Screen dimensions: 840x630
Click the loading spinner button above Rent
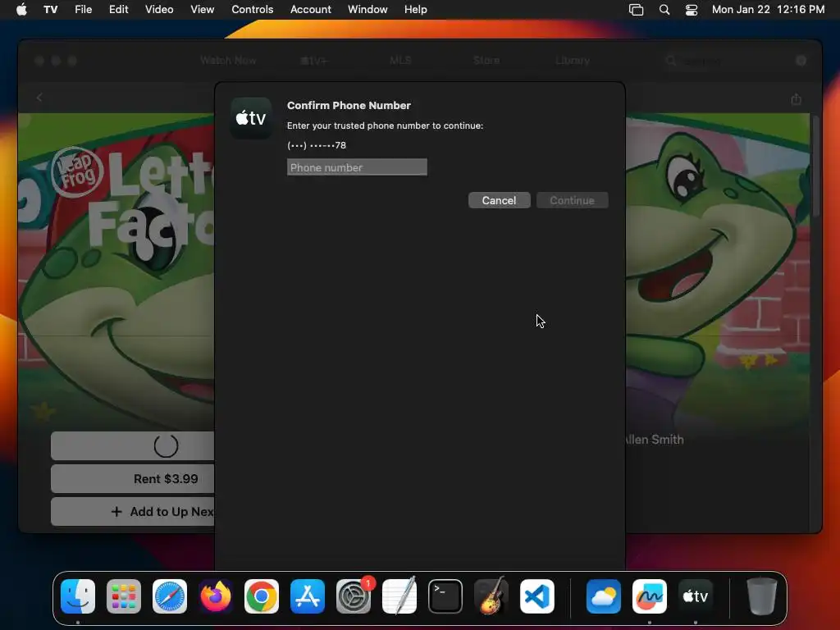point(133,445)
